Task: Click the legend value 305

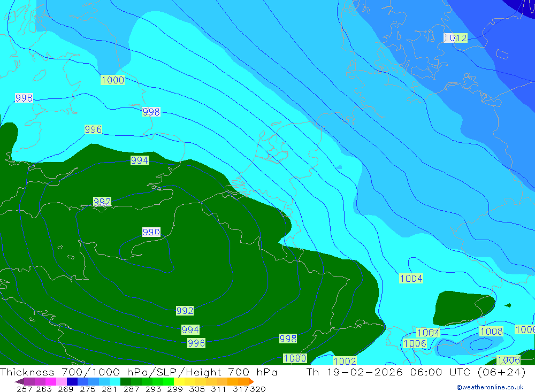Action: 196,389
